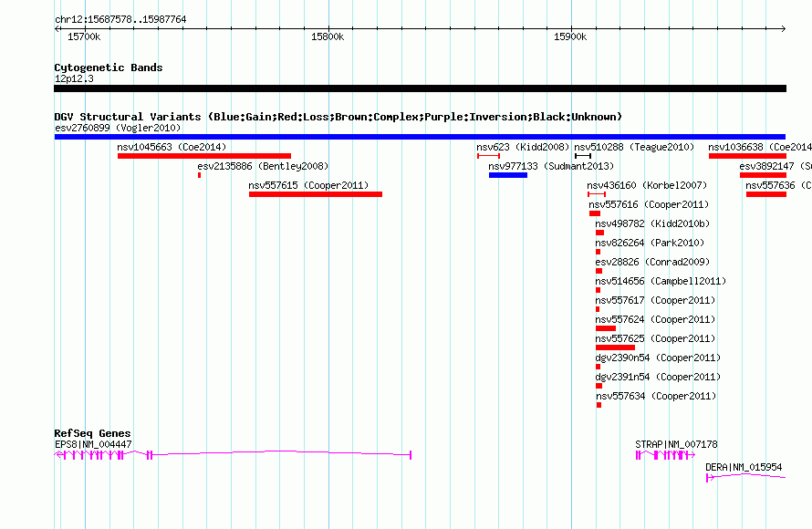Click the 12p12.3 band label
The image size is (812, 529).
(x=74, y=78)
